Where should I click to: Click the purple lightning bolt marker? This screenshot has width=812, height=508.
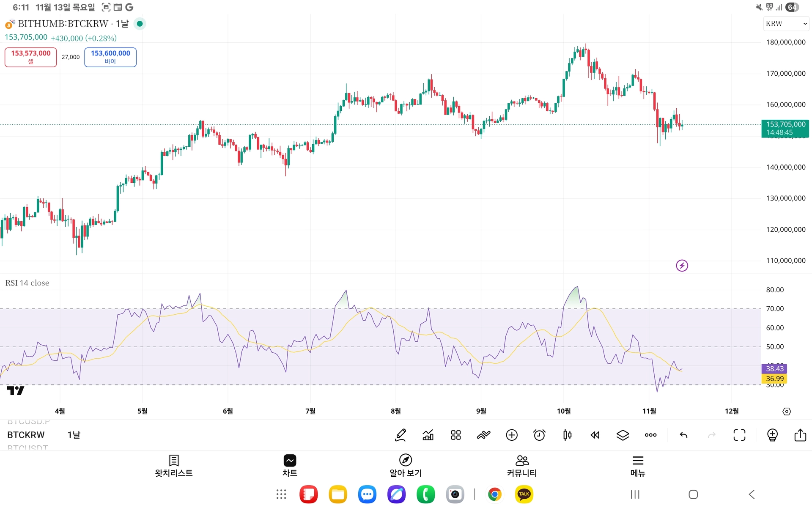pos(682,266)
